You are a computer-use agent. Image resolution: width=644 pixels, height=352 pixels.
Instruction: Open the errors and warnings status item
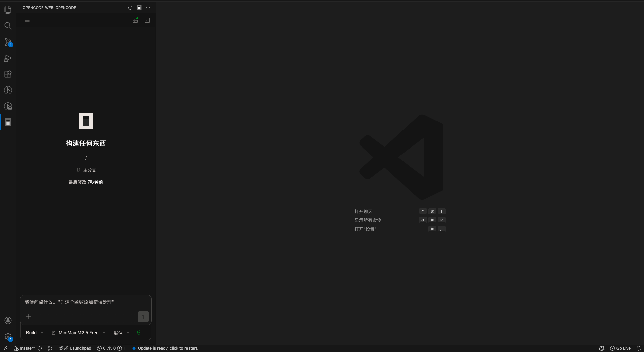(111, 348)
